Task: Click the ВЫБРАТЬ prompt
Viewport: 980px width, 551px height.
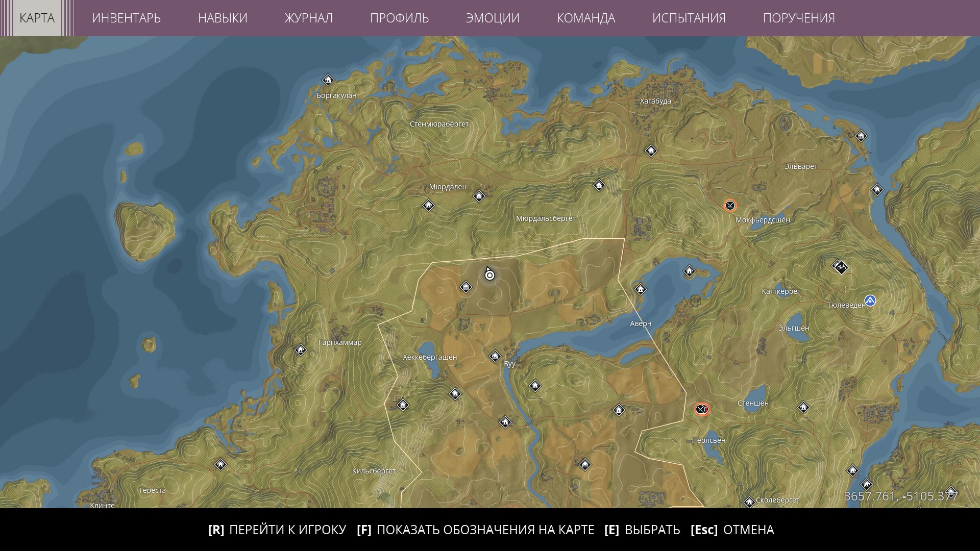Action: coord(642,530)
